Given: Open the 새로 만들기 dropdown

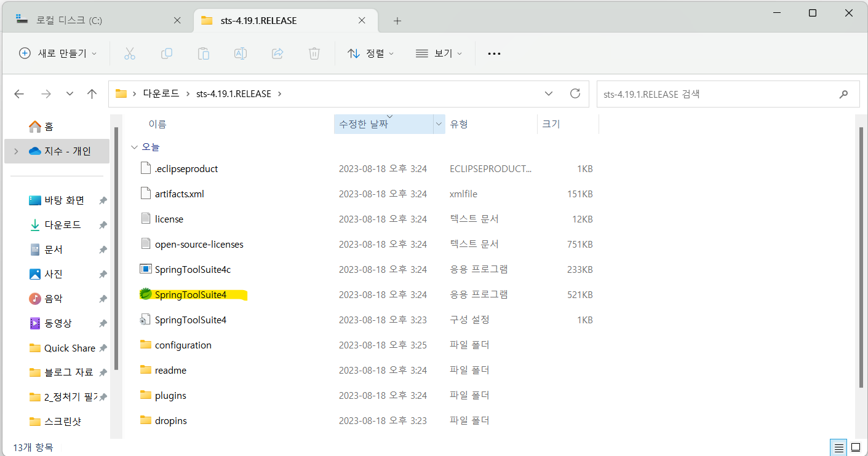Looking at the screenshot, I should point(58,53).
